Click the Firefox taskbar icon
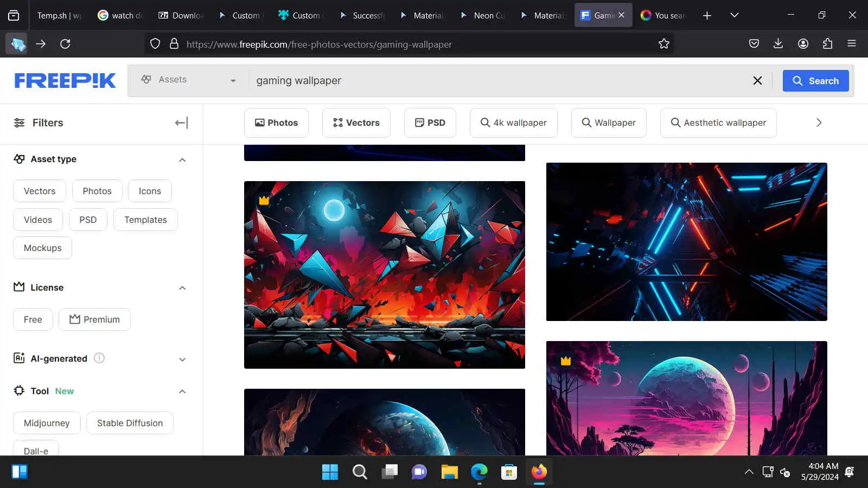Image resolution: width=868 pixels, height=488 pixels. click(539, 472)
